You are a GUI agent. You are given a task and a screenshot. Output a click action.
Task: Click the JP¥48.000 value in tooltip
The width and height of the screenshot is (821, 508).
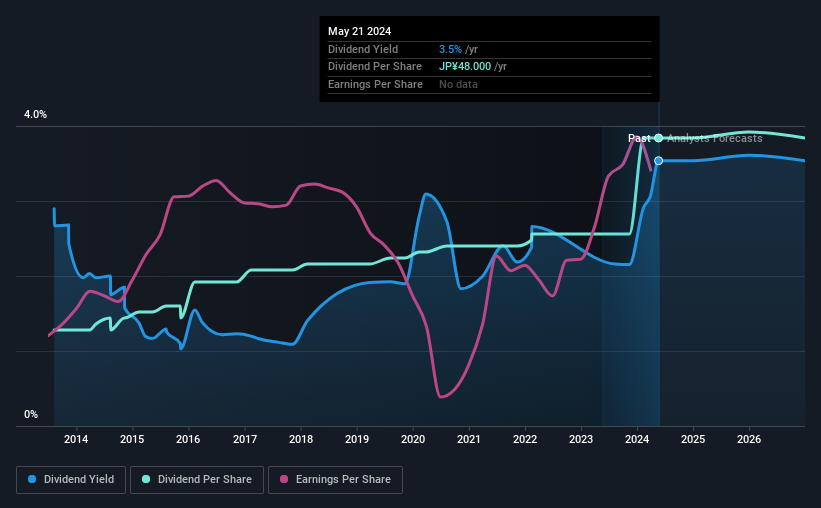point(465,67)
